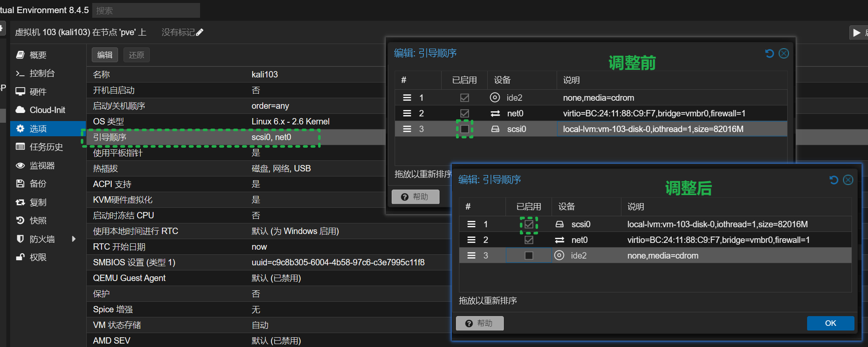Click net0 network icon in upper dialog
This screenshot has width=868, height=347.
click(x=495, y=113)
